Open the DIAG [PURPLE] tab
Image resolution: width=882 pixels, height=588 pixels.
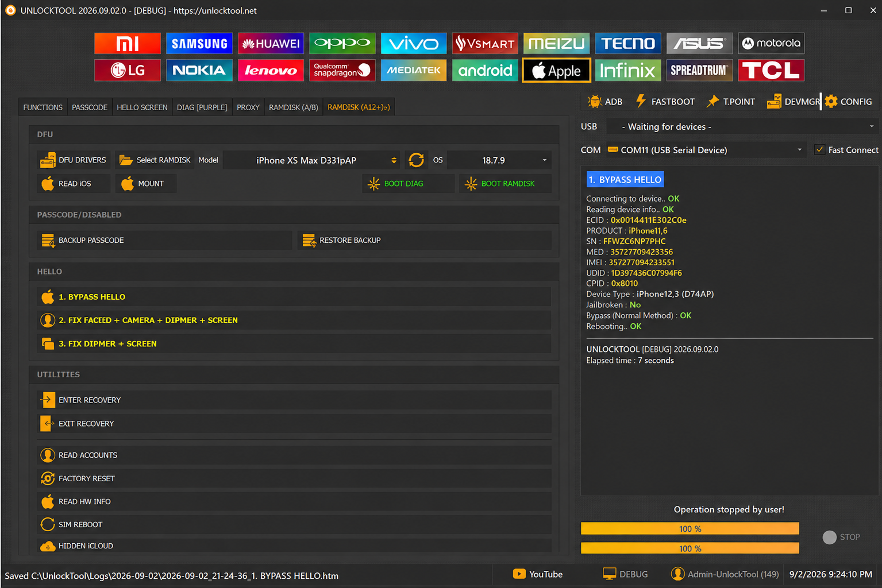[202, 107]
